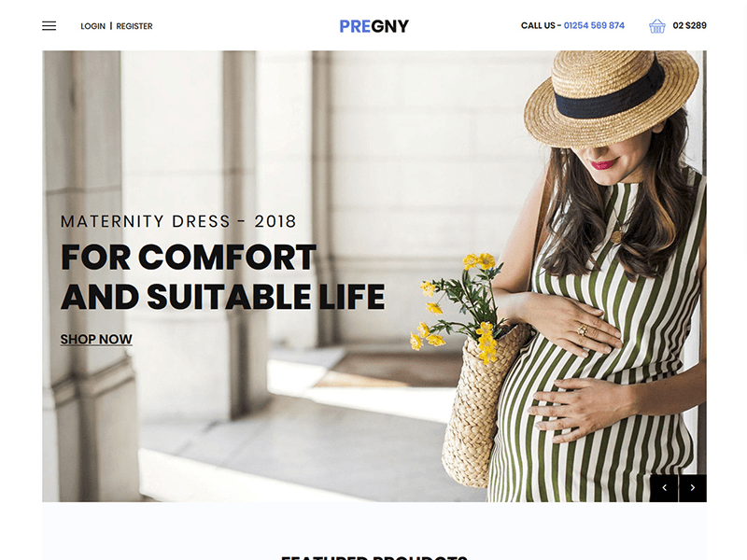
Task: Click phone number 01254 569 874
Action: coord(594,26)
